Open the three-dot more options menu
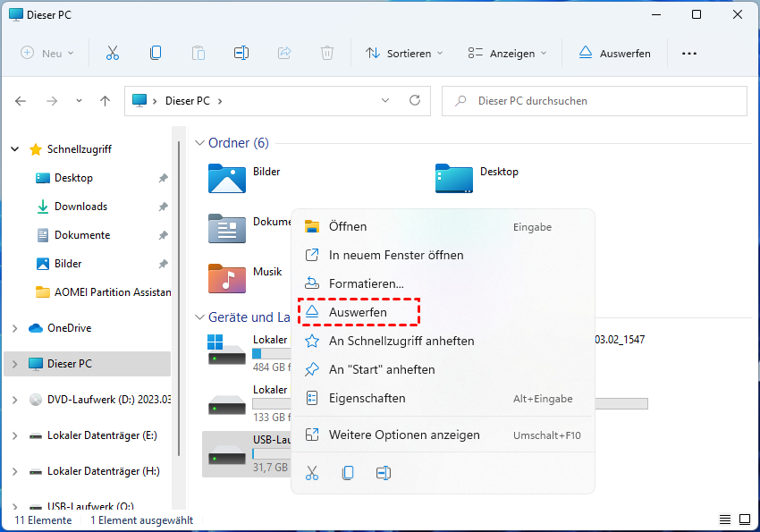 pos(689,54)
